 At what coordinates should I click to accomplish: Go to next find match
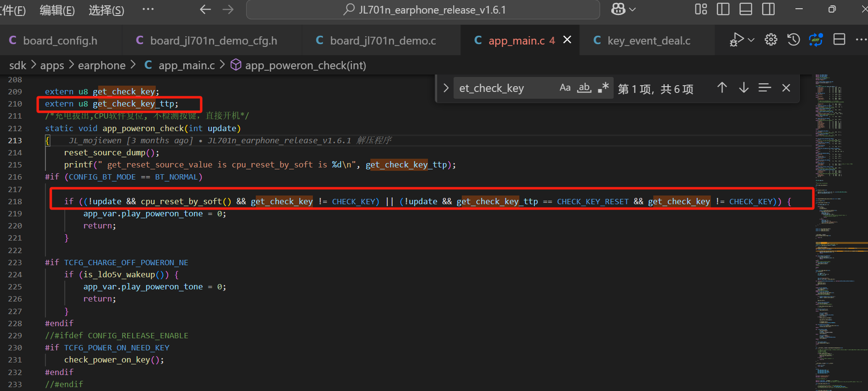pos(744,88)
